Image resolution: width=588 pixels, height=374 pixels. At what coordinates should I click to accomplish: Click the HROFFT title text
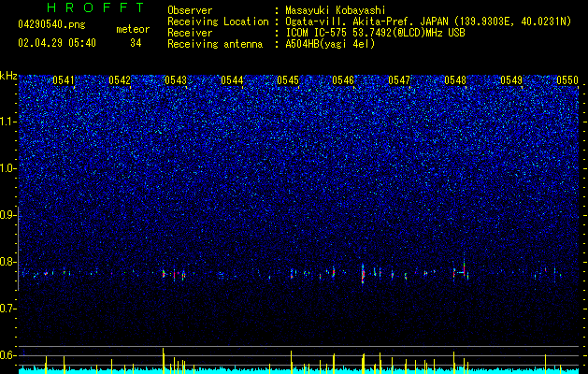[x=95, y=7]
